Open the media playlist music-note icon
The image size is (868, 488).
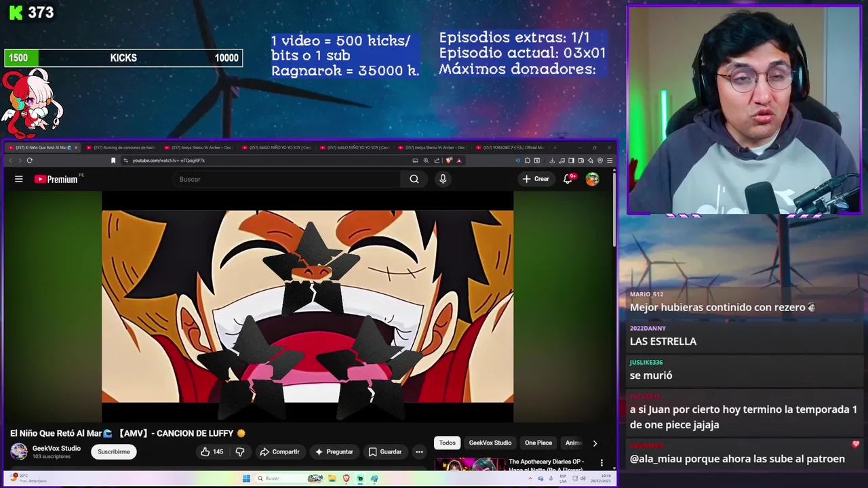561,161
